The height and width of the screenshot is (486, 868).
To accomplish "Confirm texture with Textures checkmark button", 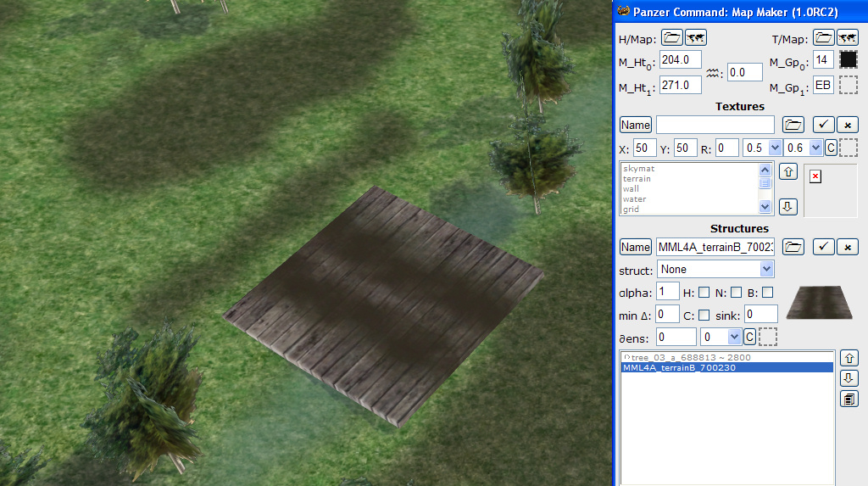I will click(823, 125).
